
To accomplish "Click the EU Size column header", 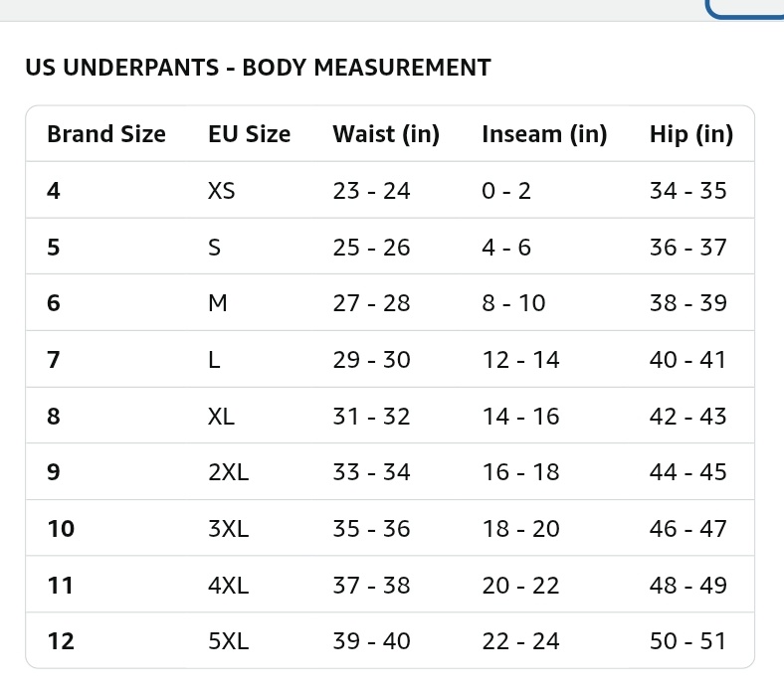I will tap(249, 134).
